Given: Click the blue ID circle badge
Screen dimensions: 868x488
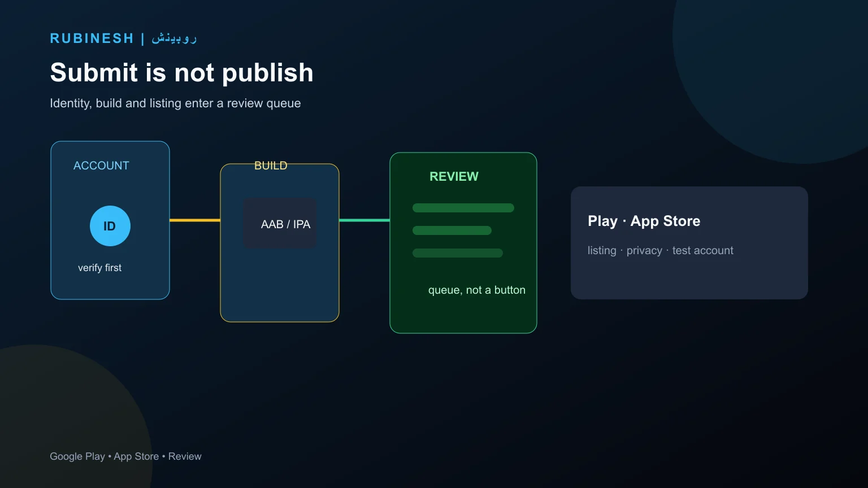Looking at the screenshot, I should (x=110, y=226).
